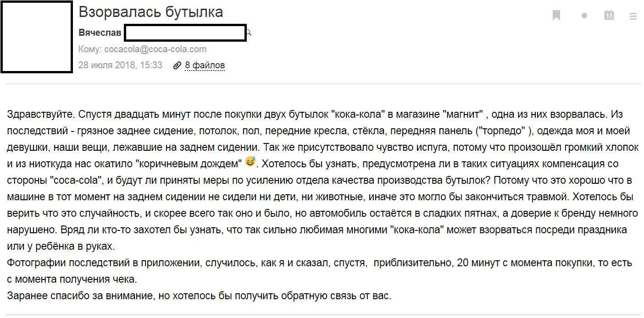Click the paperclip attachment icon
This screenshot has width=644, height=318.
177,66
